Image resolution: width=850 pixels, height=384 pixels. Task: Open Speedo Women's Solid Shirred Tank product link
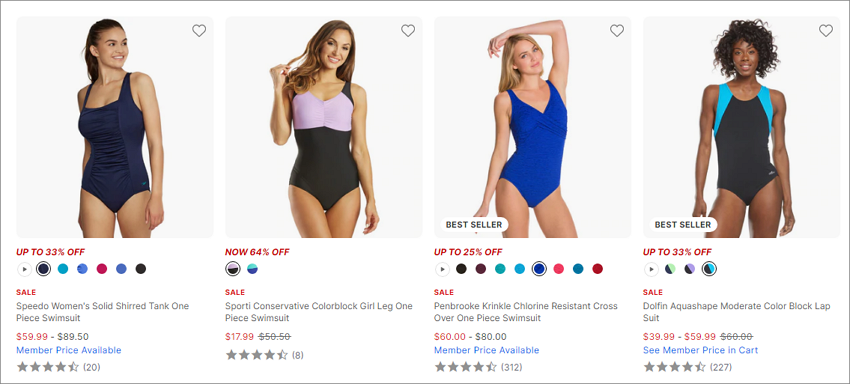click(102, 312)
